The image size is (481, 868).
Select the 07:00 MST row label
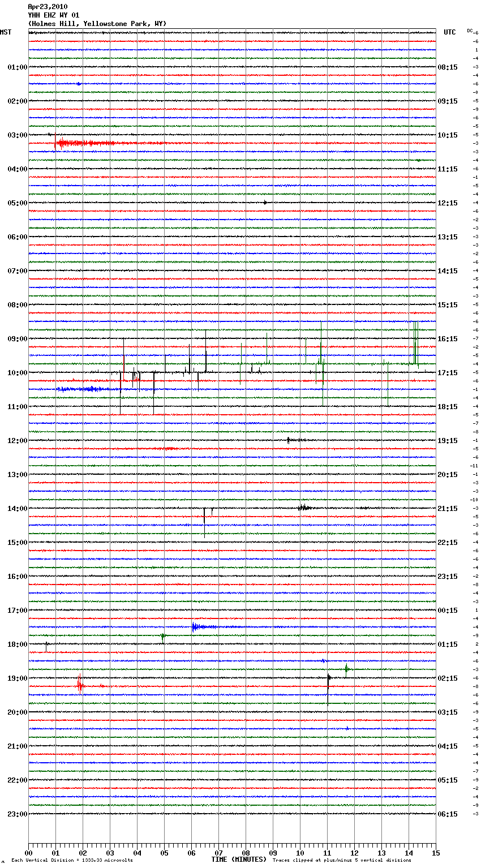[x=17, y=271]
